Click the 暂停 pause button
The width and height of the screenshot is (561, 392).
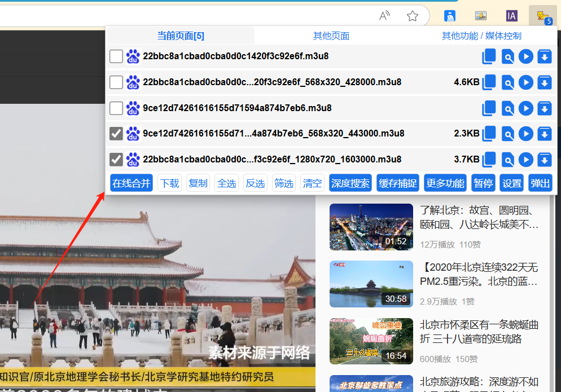pos(483,183)
